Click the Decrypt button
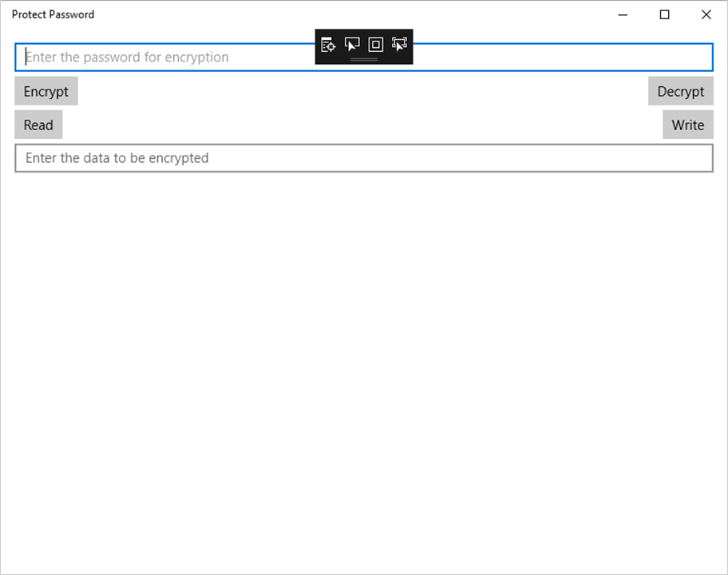 click(681, 92)
